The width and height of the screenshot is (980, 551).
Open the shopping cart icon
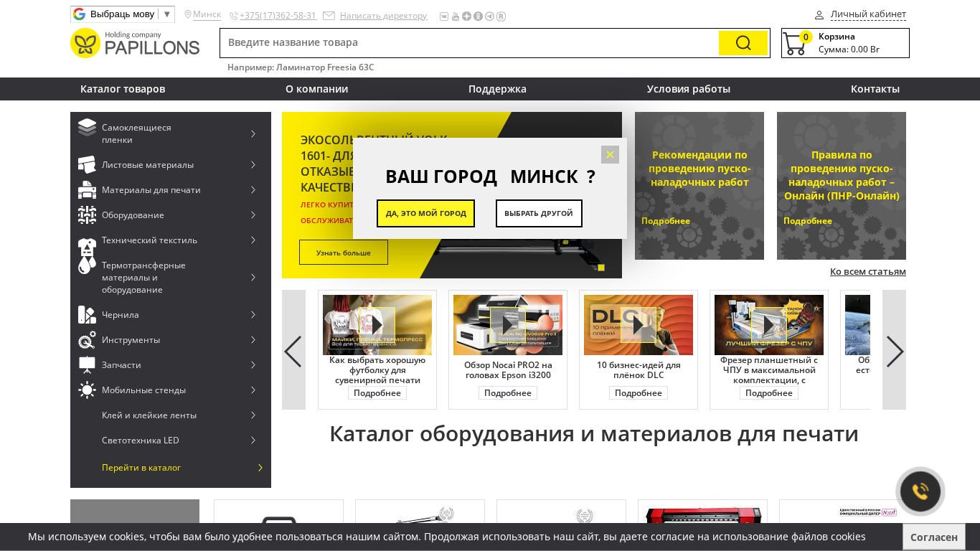[794, 44]
